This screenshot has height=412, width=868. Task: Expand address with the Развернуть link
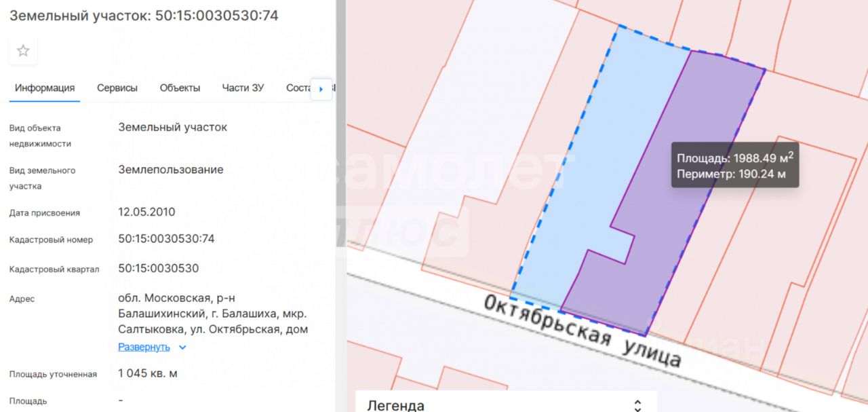click(x=144, y=347)
